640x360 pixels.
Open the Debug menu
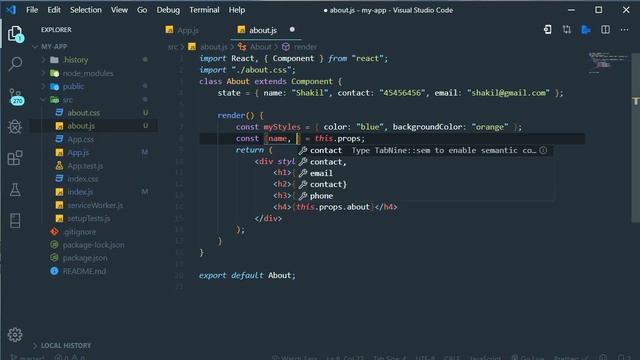(168, 10)
